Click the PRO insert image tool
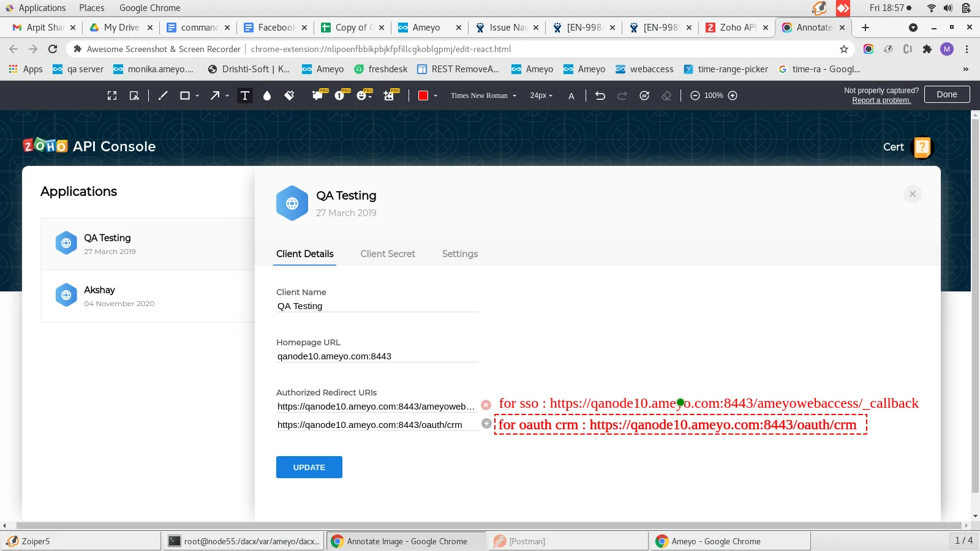This screenshot has width=980, height=551. click(x=388, y=96)
